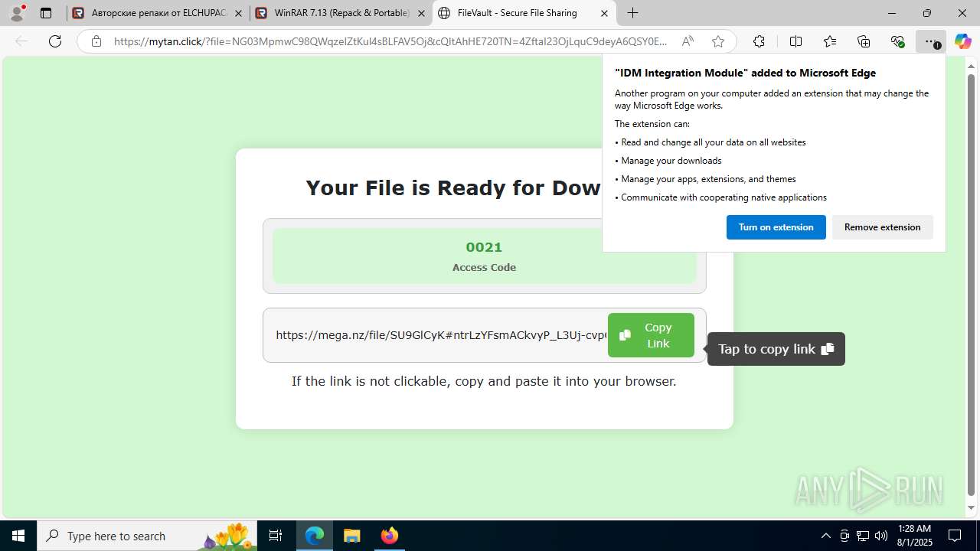Click the page vertical scrollbar

tap(971, 285)
